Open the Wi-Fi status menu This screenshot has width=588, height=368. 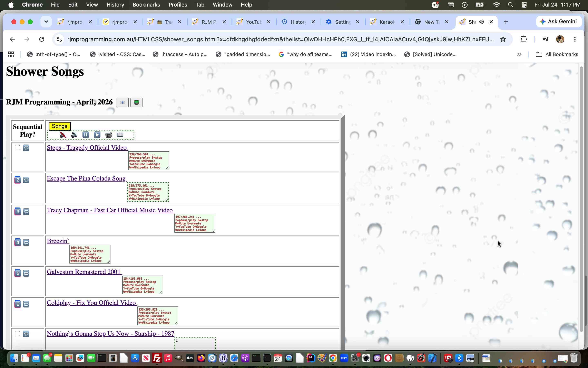[496, 5]
